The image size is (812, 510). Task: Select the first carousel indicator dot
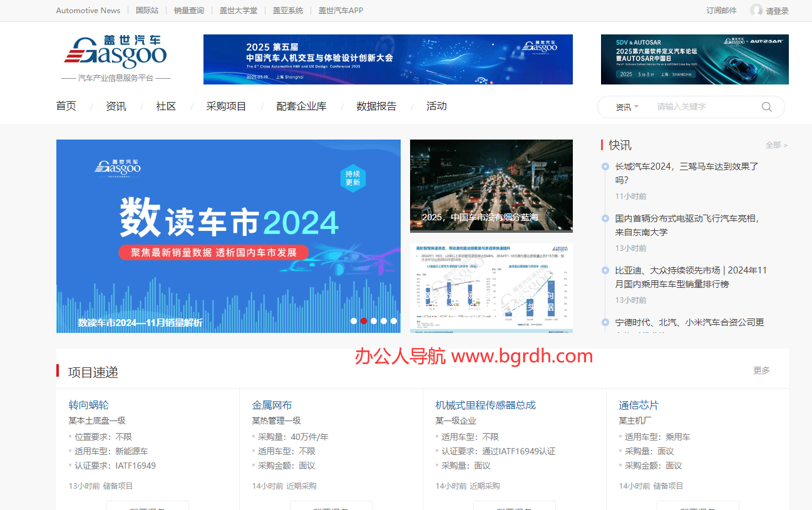(x=354, y=321)
